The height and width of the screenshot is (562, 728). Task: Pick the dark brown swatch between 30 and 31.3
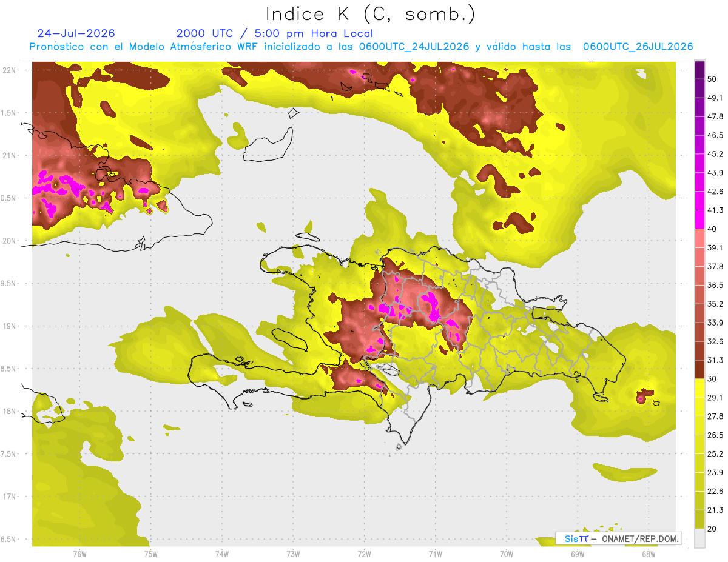(x=699, y=369)
